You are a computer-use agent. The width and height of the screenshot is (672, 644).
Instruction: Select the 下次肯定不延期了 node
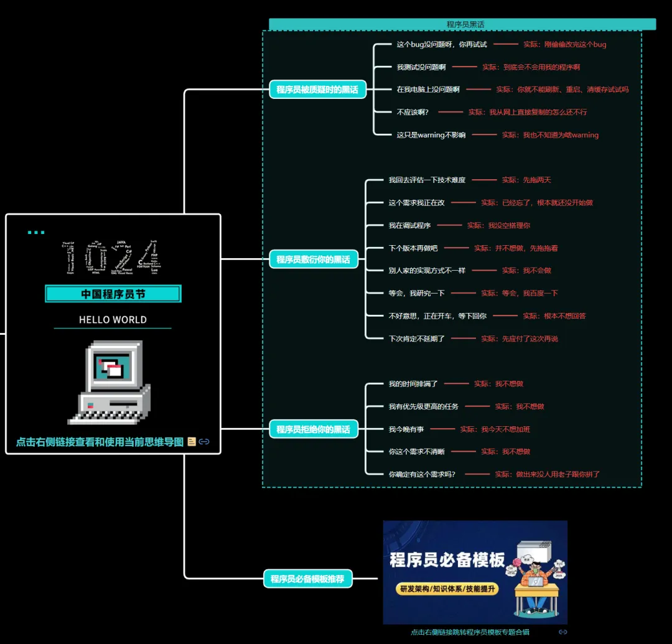pyautogui.click(x=416, y=338)
